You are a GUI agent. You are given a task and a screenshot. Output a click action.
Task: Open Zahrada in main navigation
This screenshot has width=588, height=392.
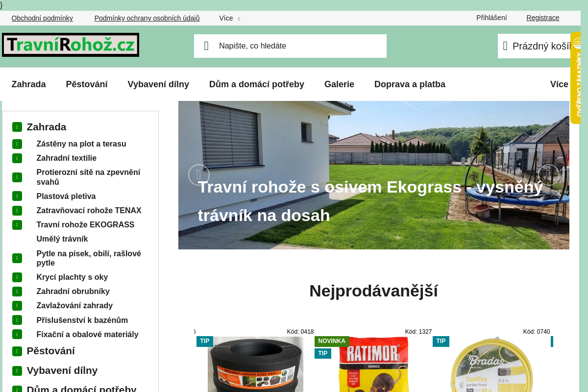28,84
